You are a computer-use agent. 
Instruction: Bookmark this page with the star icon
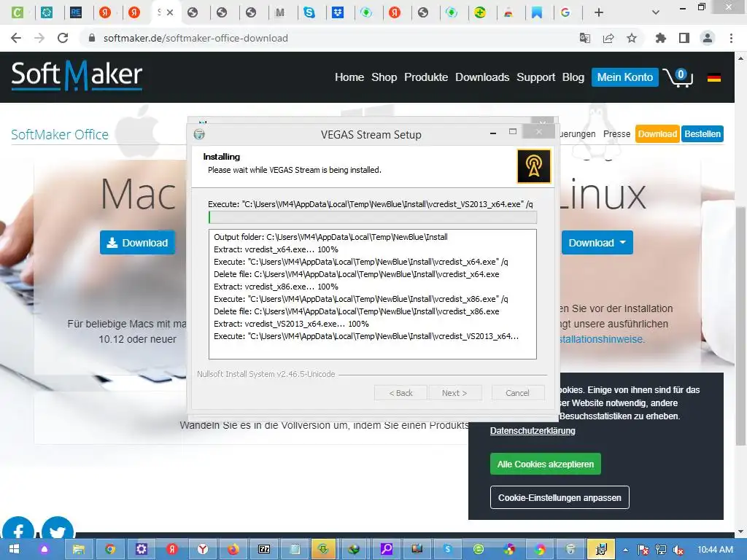point(632,38)
